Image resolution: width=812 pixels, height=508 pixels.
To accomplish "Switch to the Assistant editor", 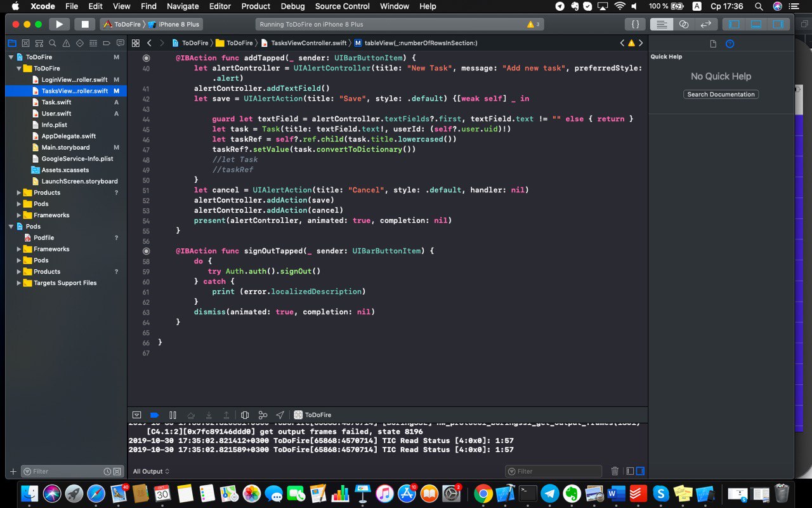I will coord(684,24).
